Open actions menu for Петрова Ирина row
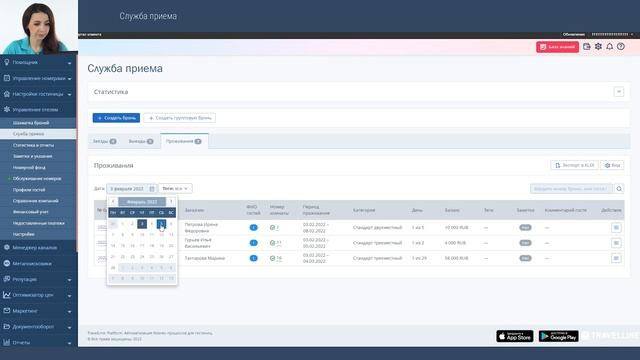Screen dimensions: 640x360 click(x=616, y=227)
